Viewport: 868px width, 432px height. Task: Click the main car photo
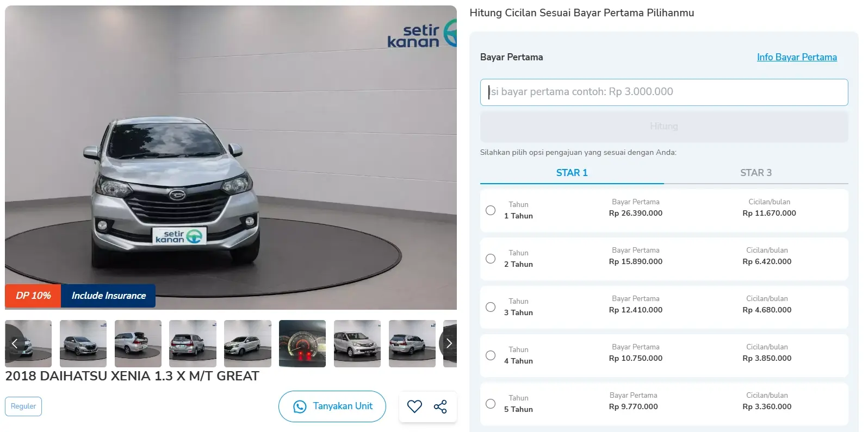click(231, 158)
